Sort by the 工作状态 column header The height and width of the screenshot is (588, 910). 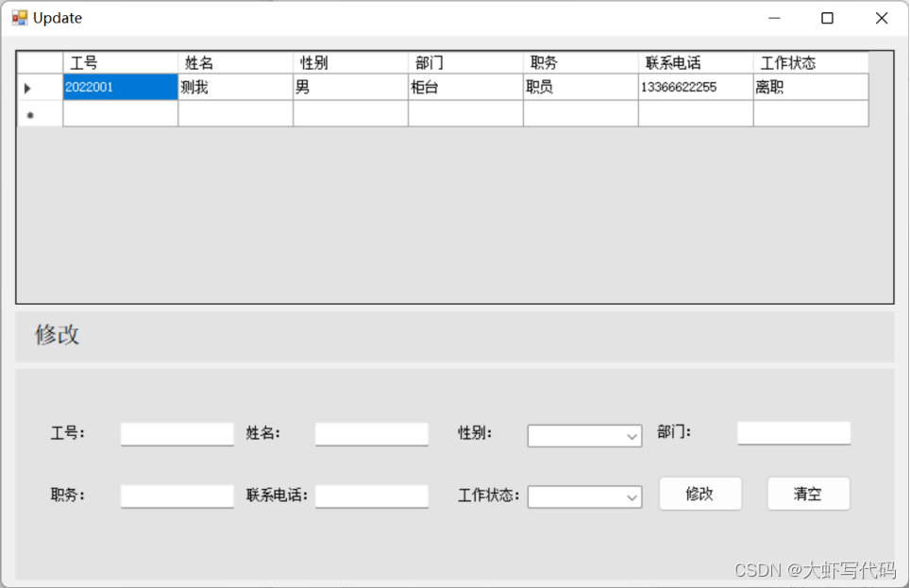[x=811, y=62]
